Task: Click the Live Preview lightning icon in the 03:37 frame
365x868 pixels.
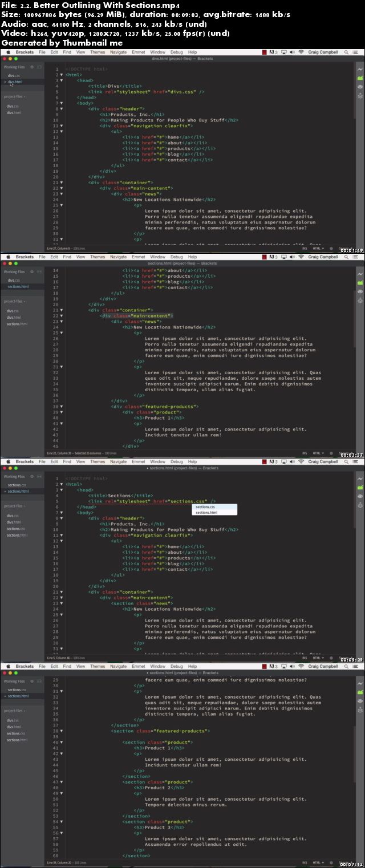Action: (360, 274)
